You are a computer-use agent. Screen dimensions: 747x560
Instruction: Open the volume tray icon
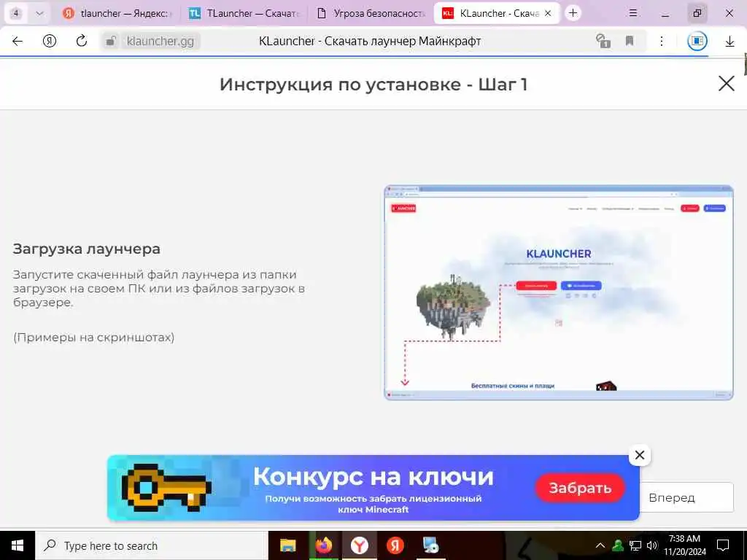click(652, 545)
